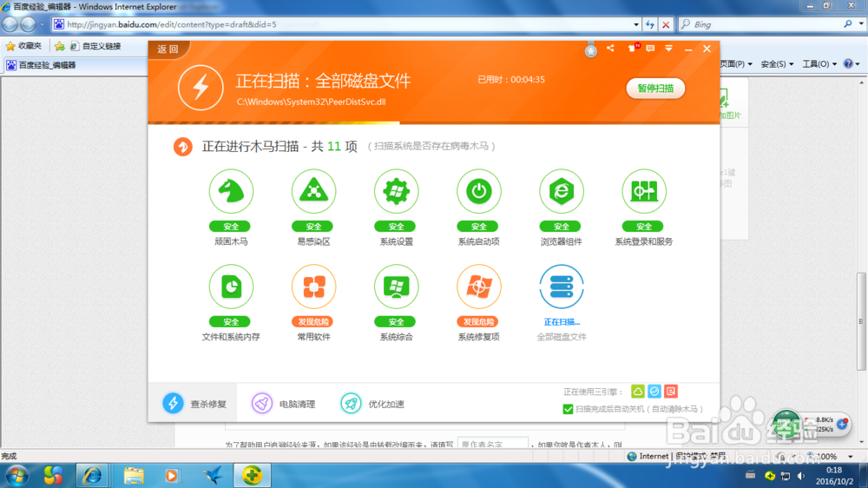The width and height of the screenshot is (868, 488).
Task: Open the 页面(P) dropdown menu
Action: coord(736,64)
